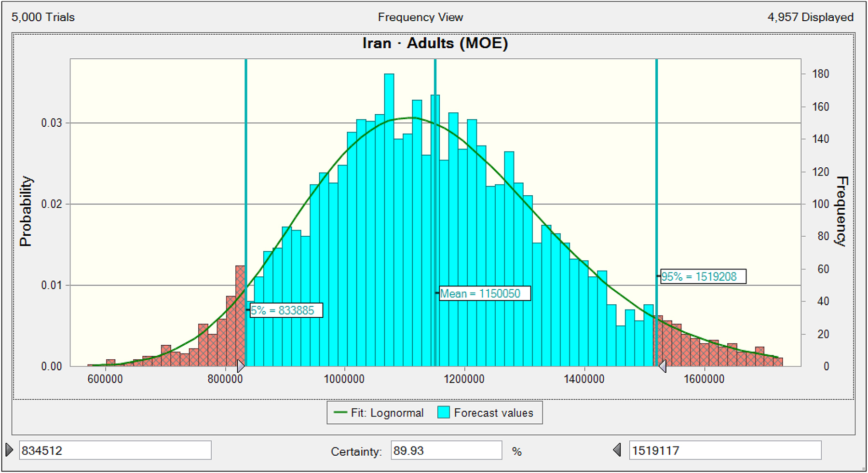
Task: Click the green Fit: Lognormal legend line
Action: tap(340, 413)
